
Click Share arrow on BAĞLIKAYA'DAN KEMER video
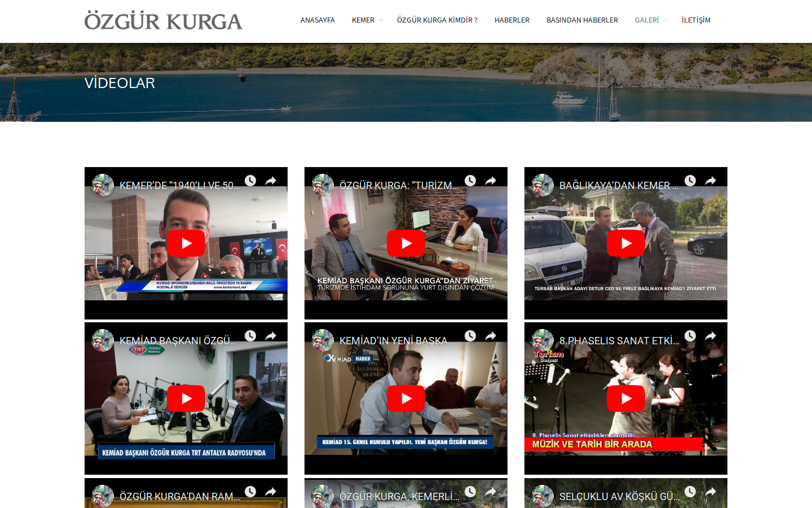click(710, 181)
